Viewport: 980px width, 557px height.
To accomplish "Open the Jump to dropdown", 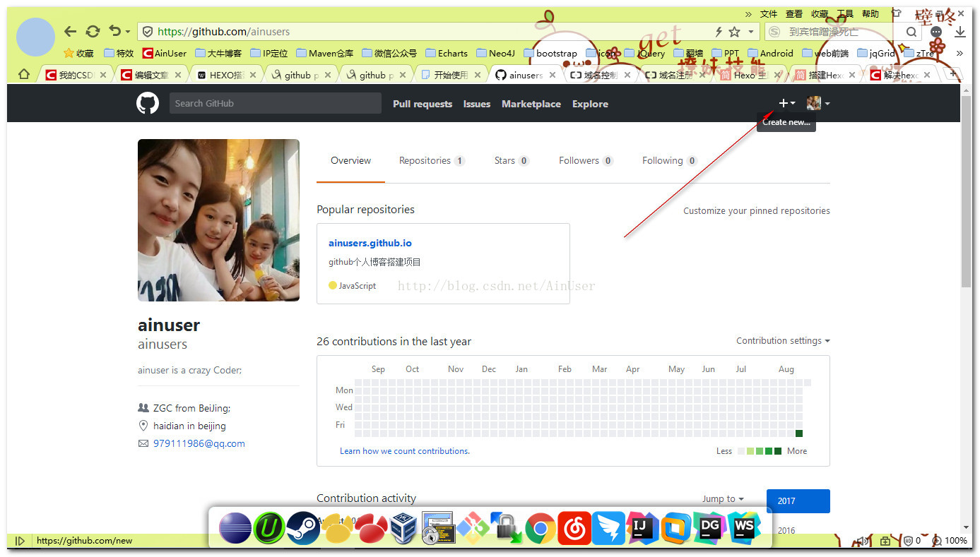I will pos(723,498).
